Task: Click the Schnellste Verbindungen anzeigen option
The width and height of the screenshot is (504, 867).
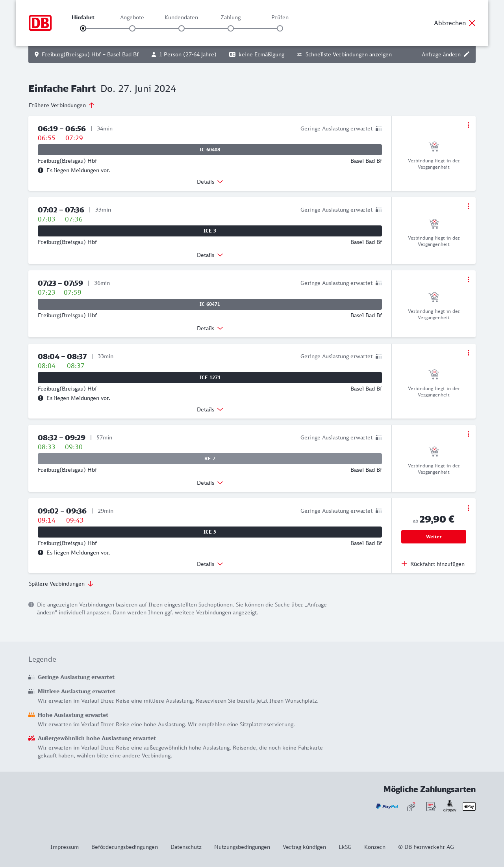Action: 345,54
